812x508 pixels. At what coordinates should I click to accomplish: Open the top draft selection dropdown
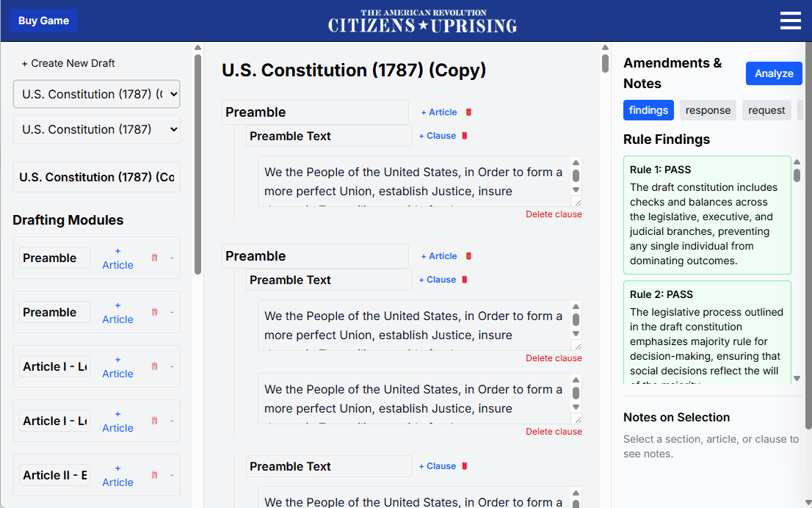coord(96,94)
